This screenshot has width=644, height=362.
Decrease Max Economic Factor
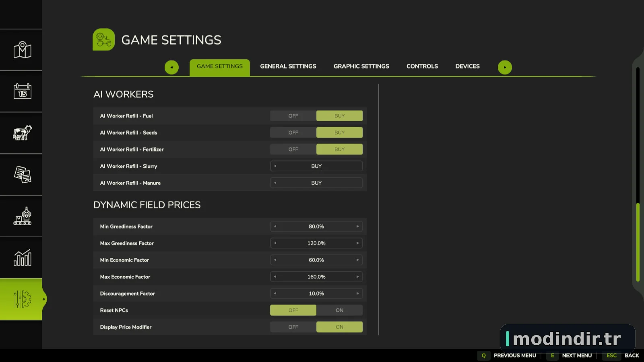275,277
